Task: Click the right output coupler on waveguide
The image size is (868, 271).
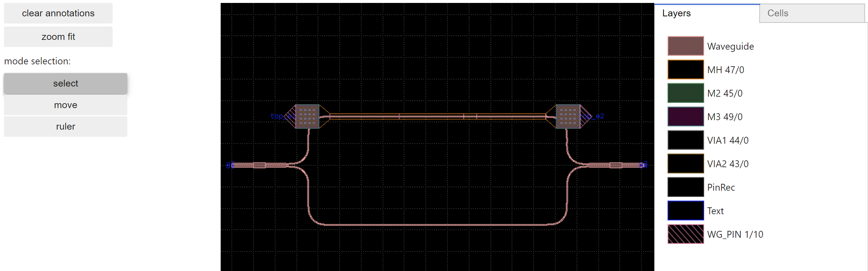Action: [616, 165]
